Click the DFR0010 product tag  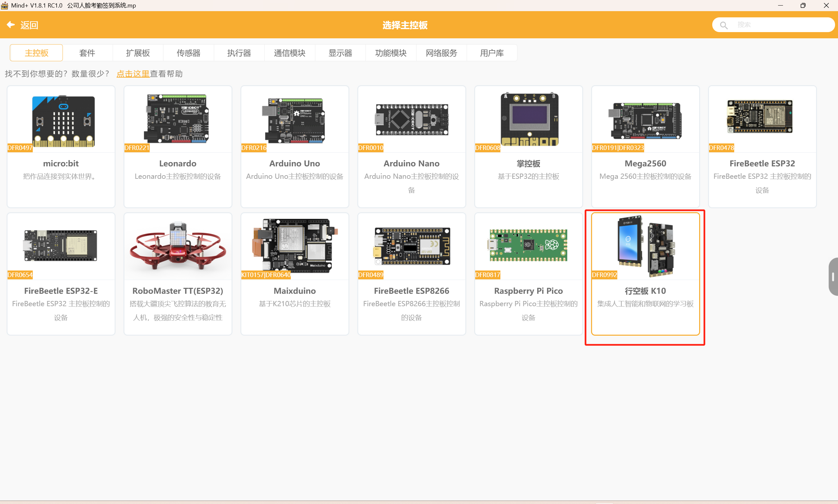[371, 148]
